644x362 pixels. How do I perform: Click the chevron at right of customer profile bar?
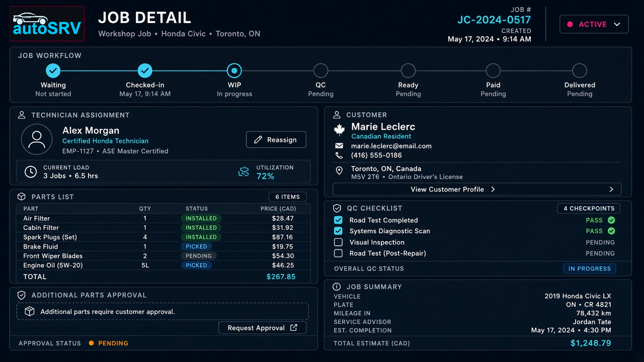click(x=611, y=190)
